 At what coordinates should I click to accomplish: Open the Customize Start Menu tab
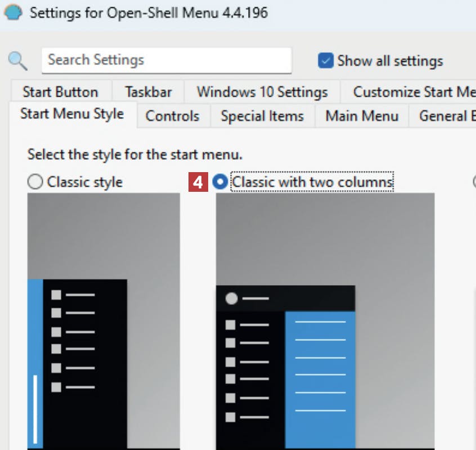414,92
